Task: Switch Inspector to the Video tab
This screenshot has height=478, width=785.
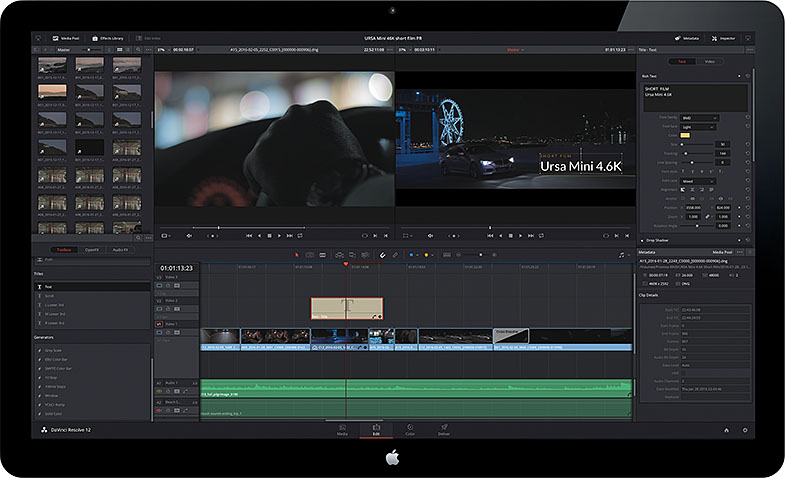Action: click(x=710, y=61)
